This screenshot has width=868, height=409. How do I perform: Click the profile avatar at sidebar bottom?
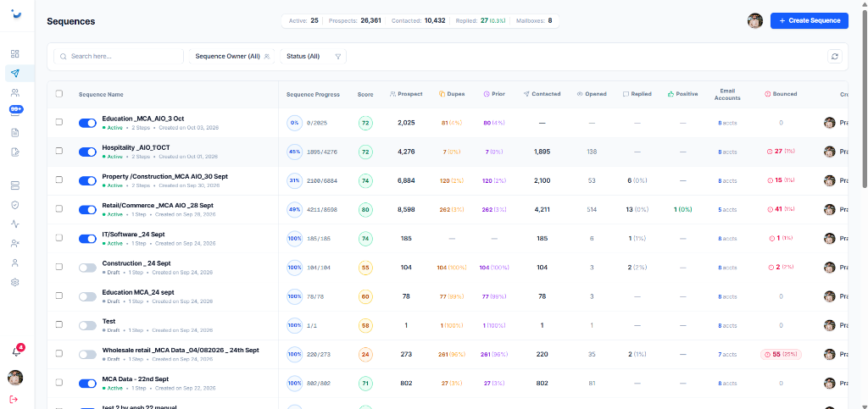pyautogui.click(x=15, y=378)
